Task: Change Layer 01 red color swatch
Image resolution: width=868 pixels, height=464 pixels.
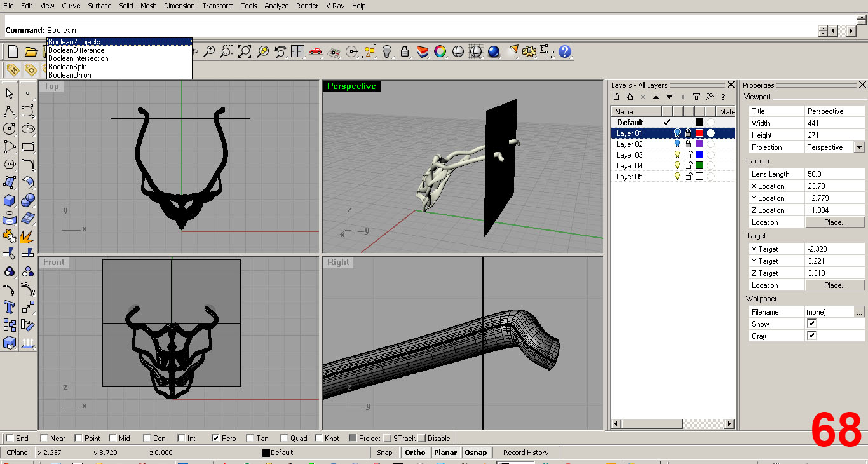Action: point(700,133)
